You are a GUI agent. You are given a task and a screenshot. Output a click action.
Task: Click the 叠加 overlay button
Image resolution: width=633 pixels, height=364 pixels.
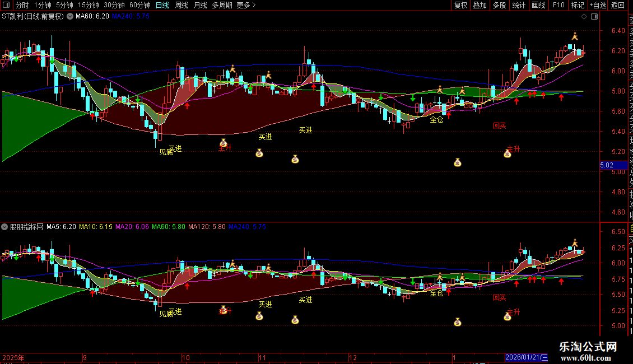tap(480, 5)
